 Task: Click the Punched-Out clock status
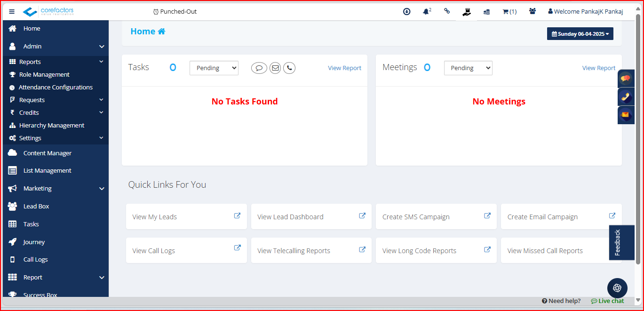click(175, 11)
